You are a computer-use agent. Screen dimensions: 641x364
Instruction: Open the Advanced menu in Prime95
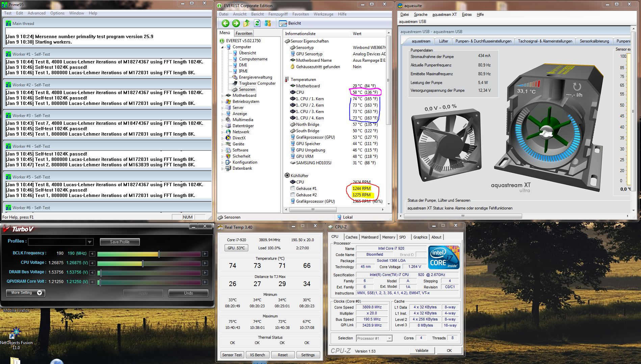coord(36,13)
